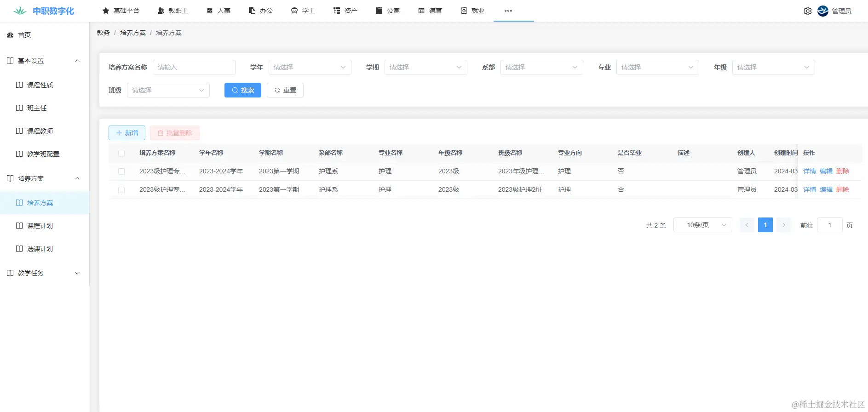
Task: Click the 搜索 button
Action: click(x=243, y=90)
